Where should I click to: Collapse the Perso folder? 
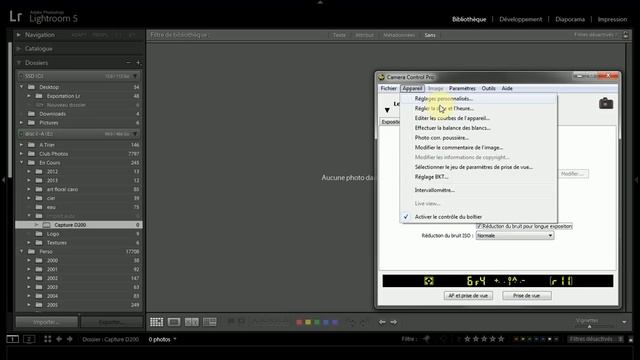tap(22, 251)
